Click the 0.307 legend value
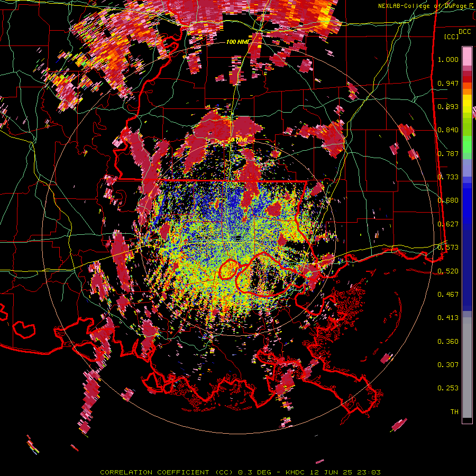476x476 pixels. pyautogui.click(x=448, y=365)
